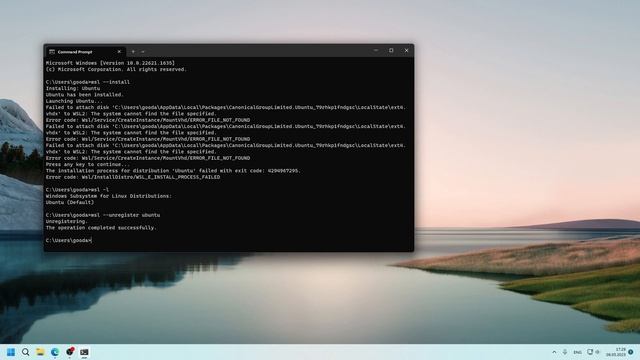Screen dimensions: 640x360
Task: Open the microphone tray icon
Action: pyautogui.click(x=565, y=352)
